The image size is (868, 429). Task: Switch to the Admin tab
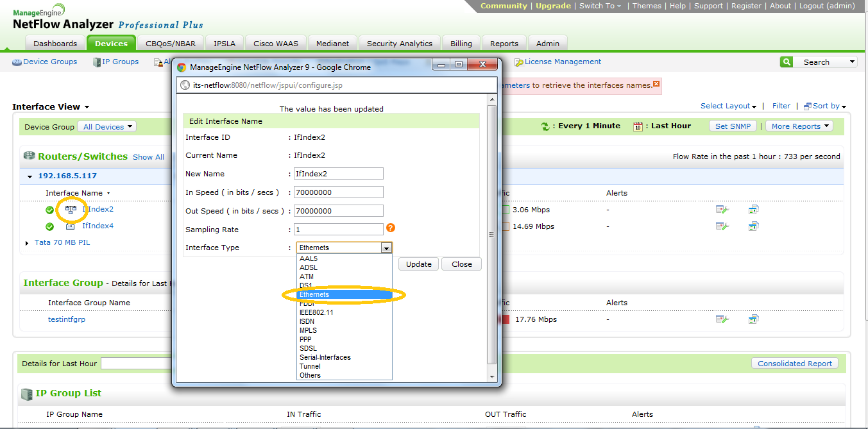pos(548,44)
